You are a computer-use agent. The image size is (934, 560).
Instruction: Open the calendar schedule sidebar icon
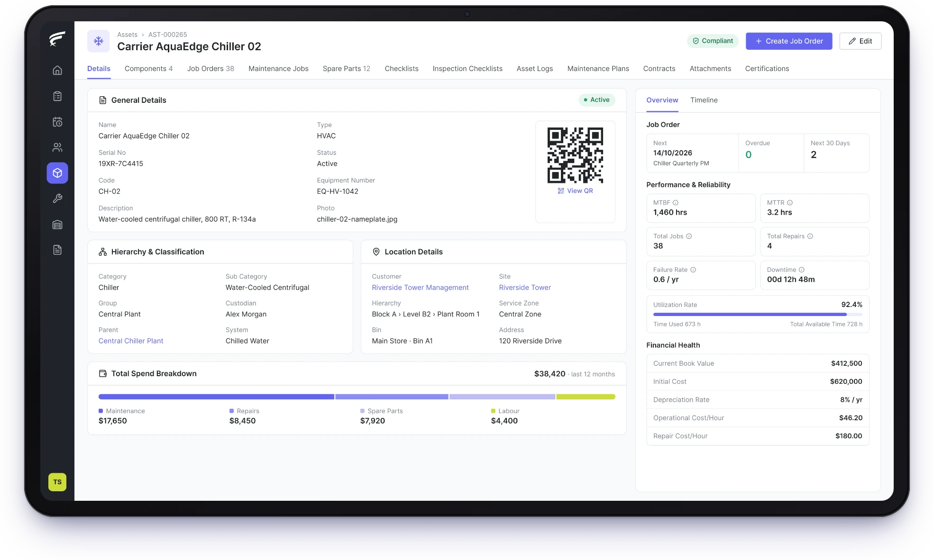click(x=57, y=122)
